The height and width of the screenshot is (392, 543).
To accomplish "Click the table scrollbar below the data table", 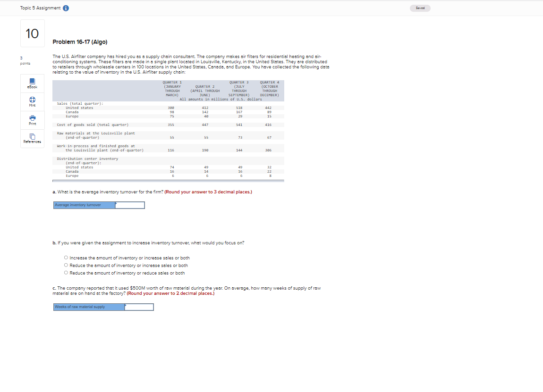I will pos(168,181).
